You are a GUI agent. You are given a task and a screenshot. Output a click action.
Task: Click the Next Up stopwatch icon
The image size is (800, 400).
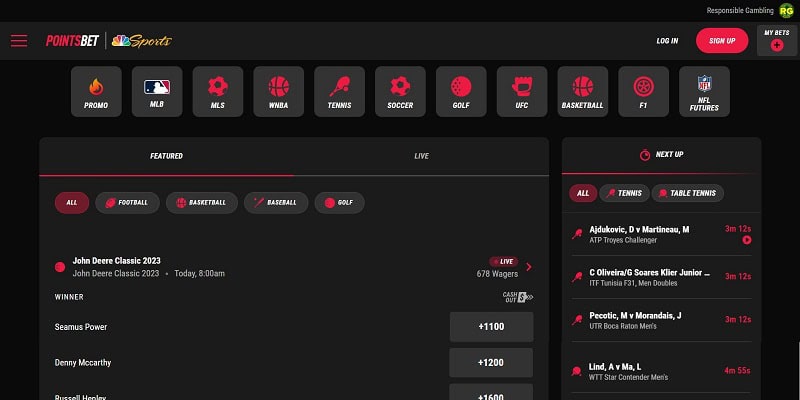point(645,155)
